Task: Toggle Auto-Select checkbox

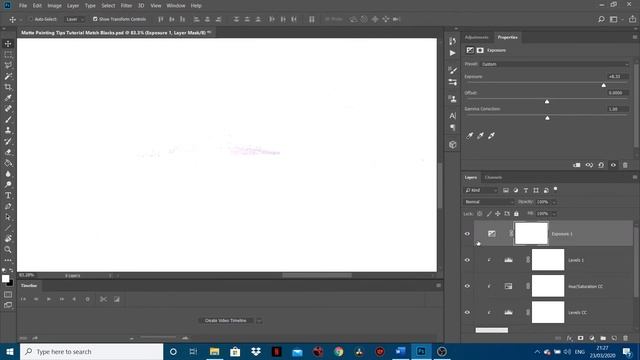Action: click(x=31, y=19)
